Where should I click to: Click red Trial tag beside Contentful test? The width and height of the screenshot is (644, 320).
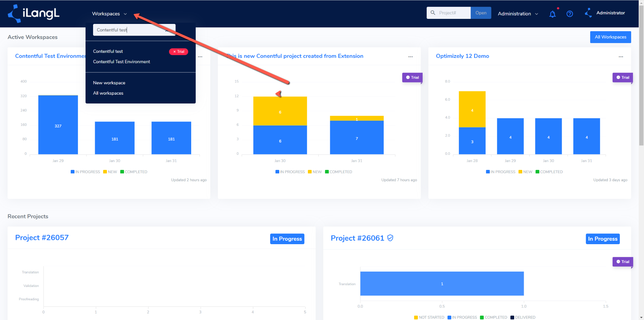[179, 52]
